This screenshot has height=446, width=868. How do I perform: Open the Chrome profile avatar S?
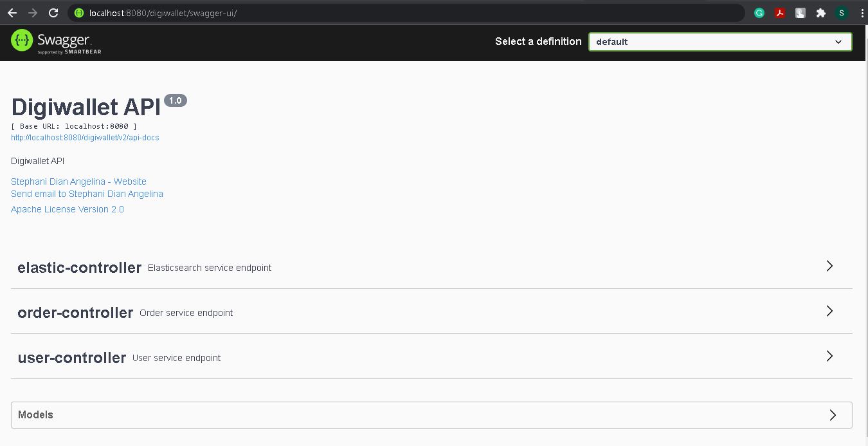point(842,13)
